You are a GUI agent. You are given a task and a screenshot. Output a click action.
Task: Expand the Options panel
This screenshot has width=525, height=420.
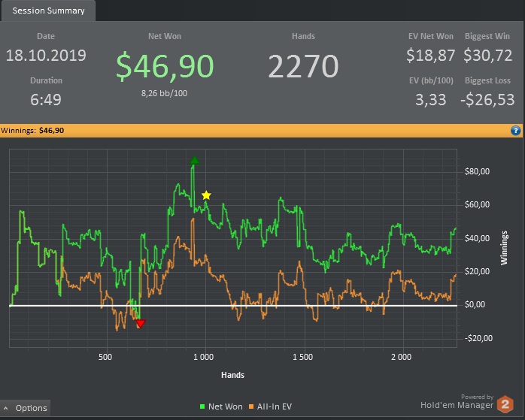coord(25,408)
